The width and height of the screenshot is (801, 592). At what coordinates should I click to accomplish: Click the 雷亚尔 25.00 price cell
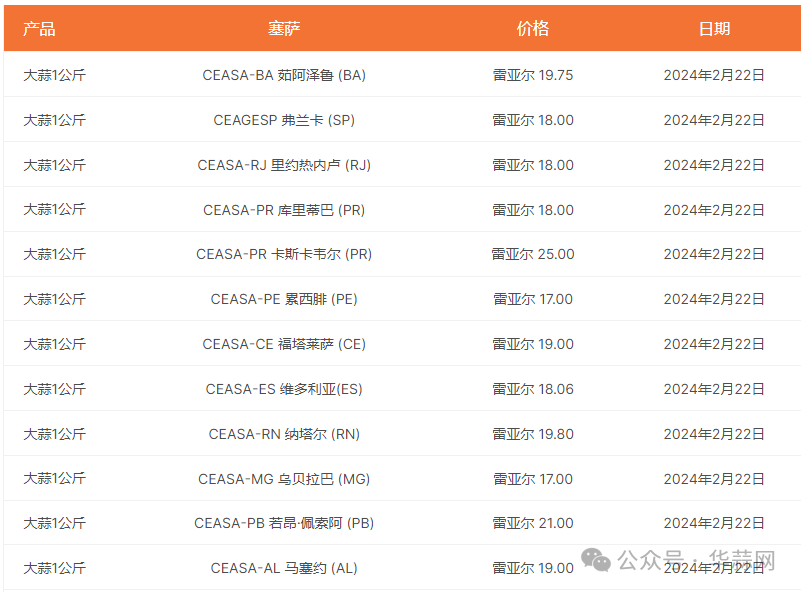[533, 254]
